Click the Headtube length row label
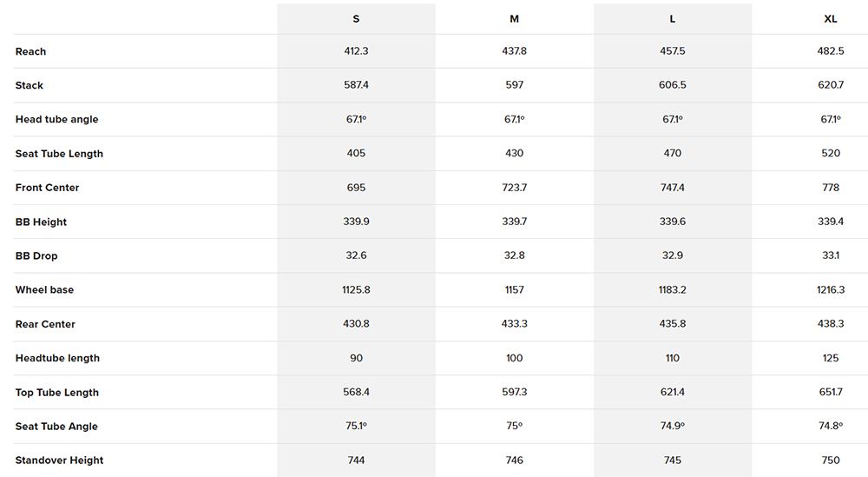 57,358
